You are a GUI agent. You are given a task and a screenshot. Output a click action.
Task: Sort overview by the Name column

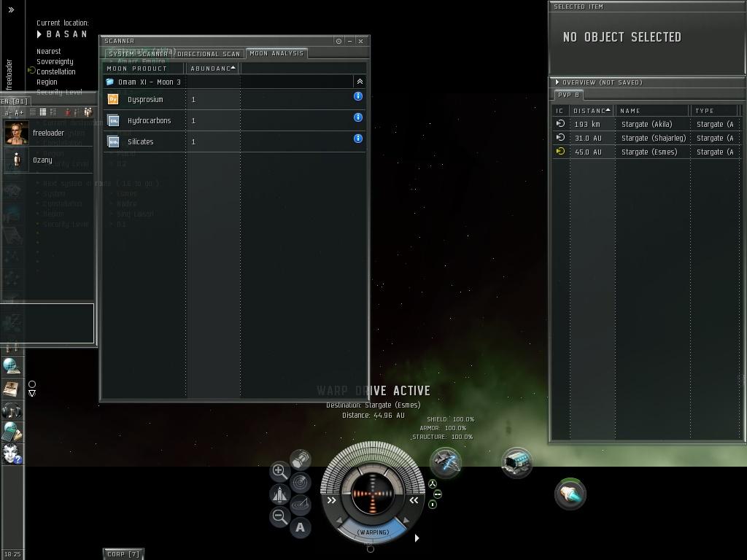tap(653, 111)
